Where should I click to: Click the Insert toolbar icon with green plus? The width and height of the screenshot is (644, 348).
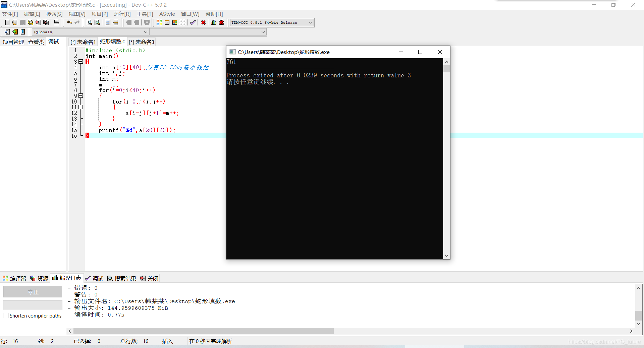pos(15,32)
